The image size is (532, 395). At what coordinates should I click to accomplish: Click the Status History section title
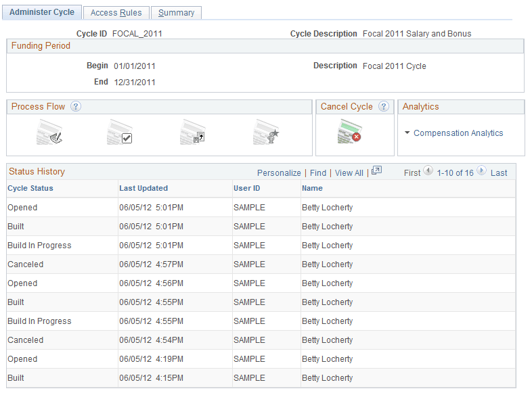click(x=37, y=172)
